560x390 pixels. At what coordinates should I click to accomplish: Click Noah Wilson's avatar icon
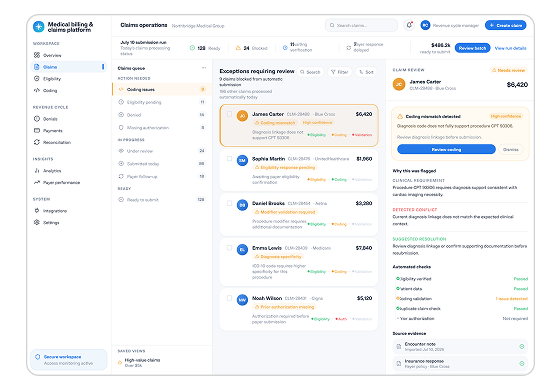coord(242,300)
